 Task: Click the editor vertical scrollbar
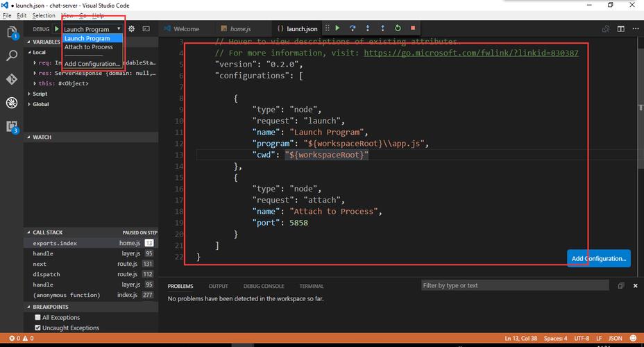[x=641, y=103]
